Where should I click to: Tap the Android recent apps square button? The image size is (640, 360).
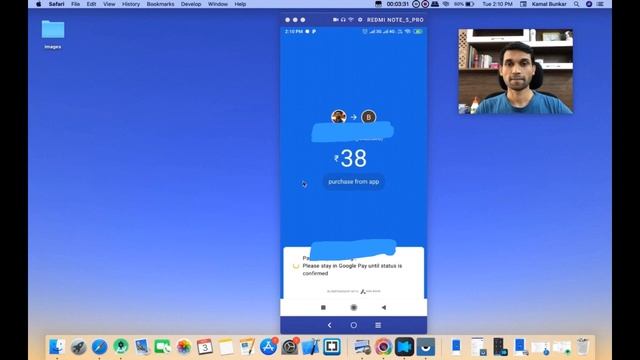tap(323, 307)
